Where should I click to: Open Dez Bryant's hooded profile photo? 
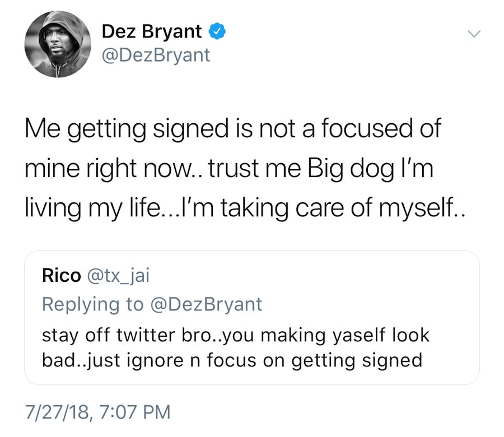58,44
